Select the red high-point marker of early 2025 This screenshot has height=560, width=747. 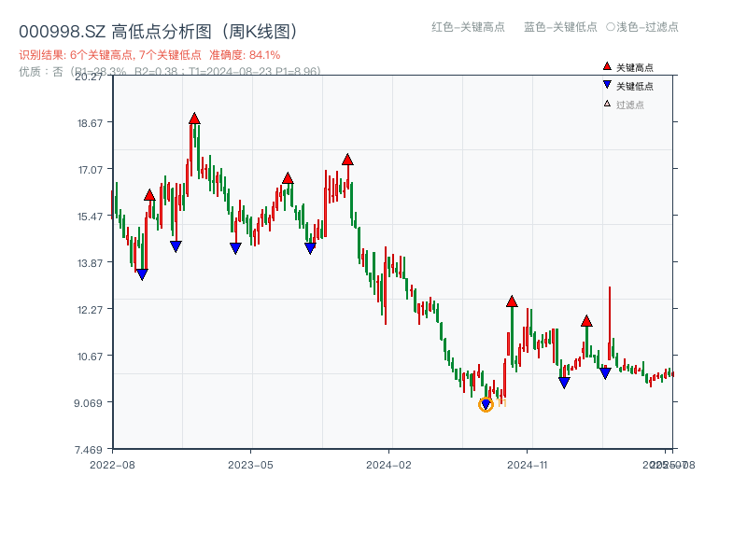586,321
